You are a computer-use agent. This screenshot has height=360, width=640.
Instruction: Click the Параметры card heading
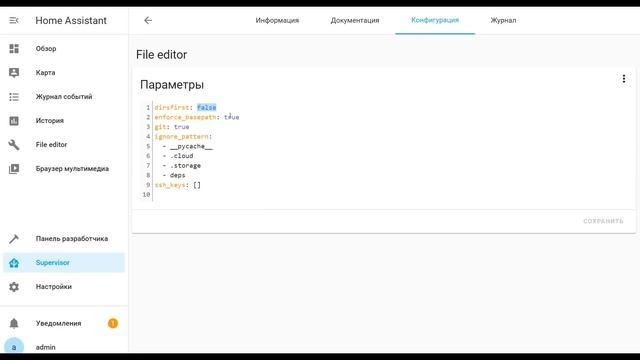[172, 85]
